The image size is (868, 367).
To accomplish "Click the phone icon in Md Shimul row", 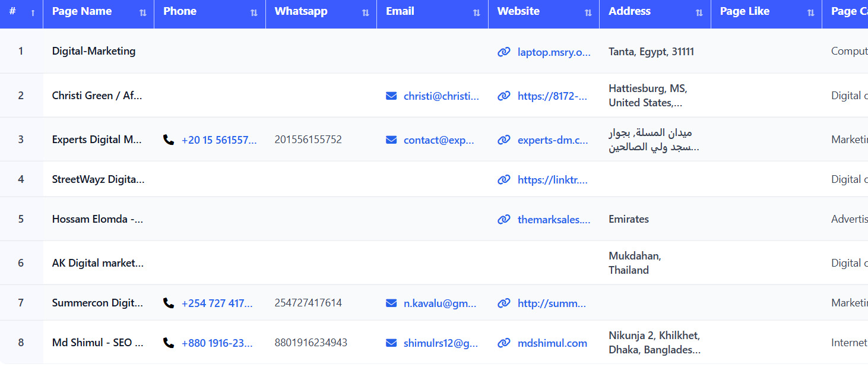I will click(168, 343).
